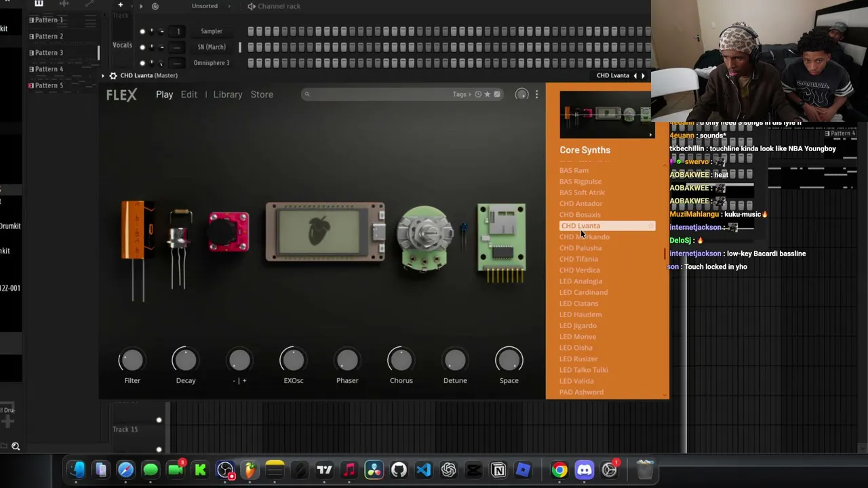Add a new channel with plus icon
This screenshot has height=488, width=868.
pos(120,5)
